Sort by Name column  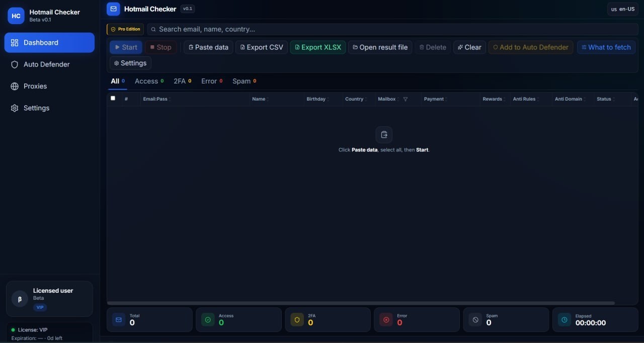coord(260,99)
